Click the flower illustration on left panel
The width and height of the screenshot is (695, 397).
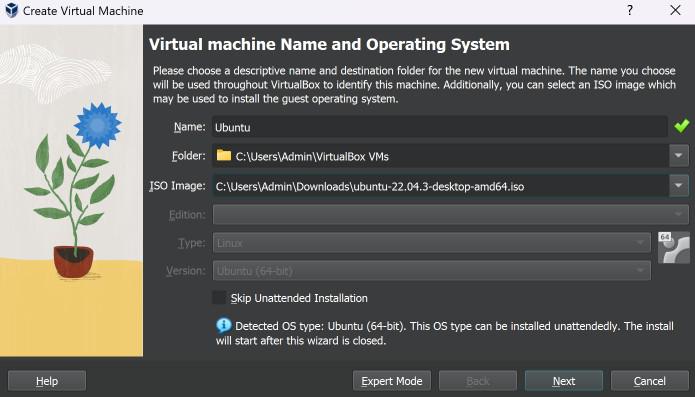[71, 191]
